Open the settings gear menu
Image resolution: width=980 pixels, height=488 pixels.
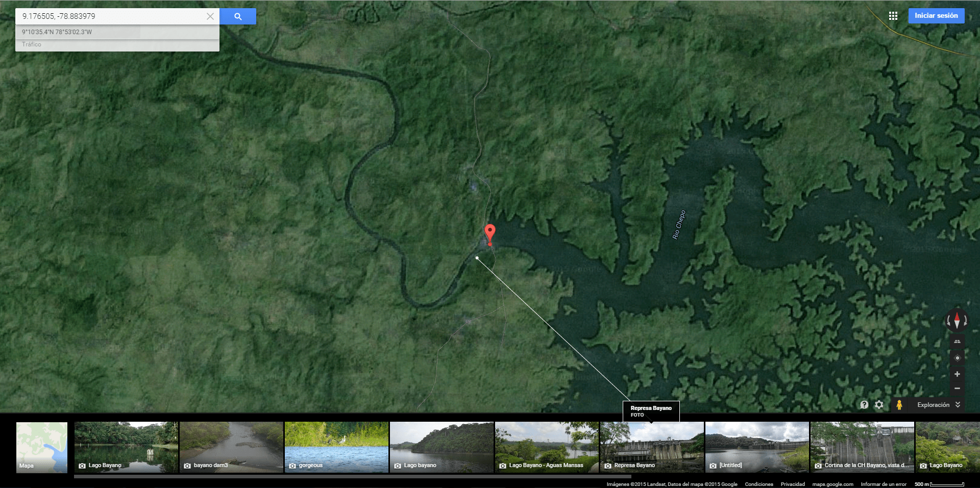tap(879, 405)
